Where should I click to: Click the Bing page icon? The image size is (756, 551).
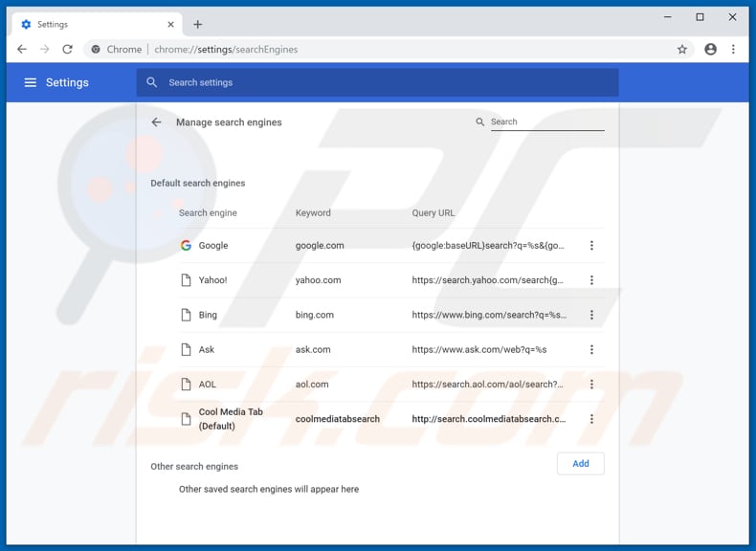186,315
